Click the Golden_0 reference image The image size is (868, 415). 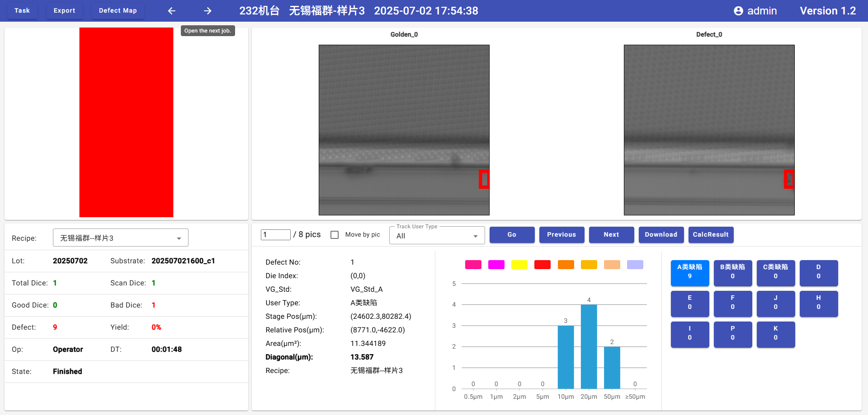tap(404, 130)
